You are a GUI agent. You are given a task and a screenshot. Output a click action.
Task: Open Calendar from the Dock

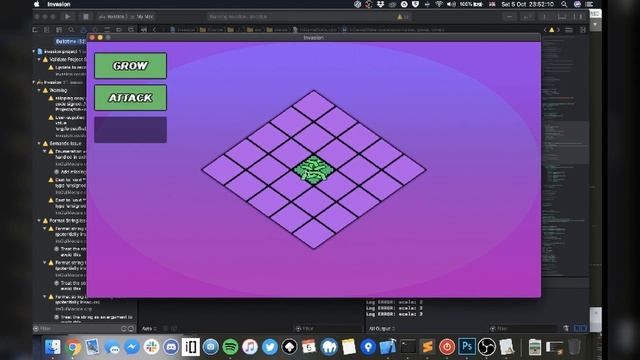[x=309, y=347]
